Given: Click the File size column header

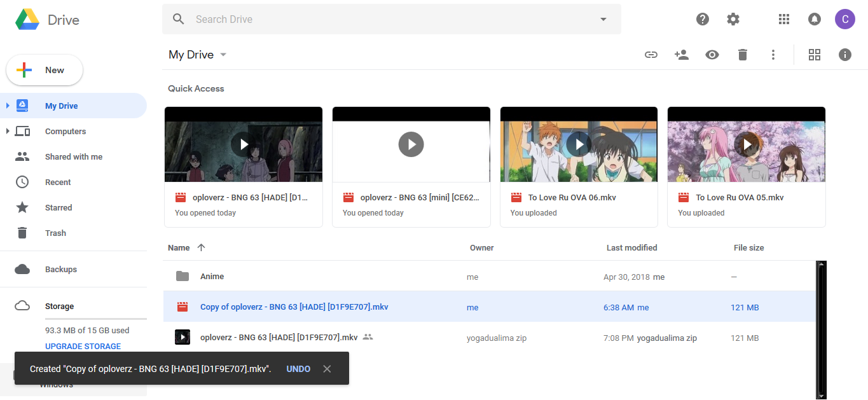Looking at the screenshot, I should (x=748, y=247).
